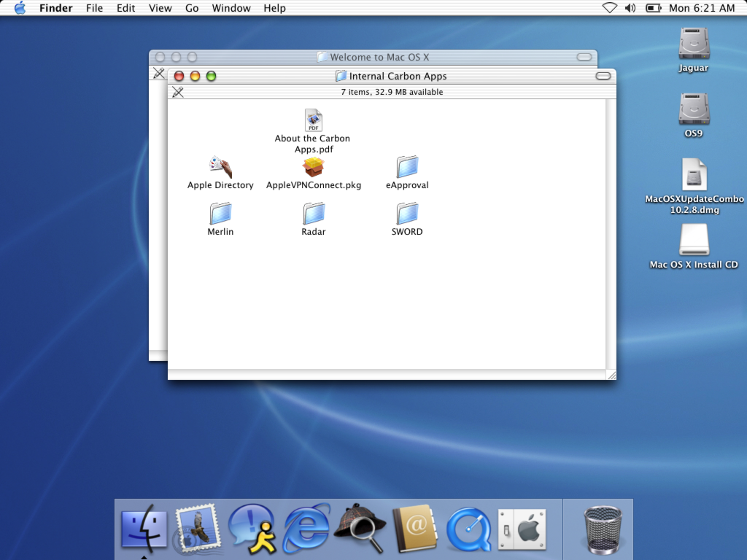The height and width of the screenshot is (560, 747).
Task: Open the Apple menu
Action: pos(20,8)
